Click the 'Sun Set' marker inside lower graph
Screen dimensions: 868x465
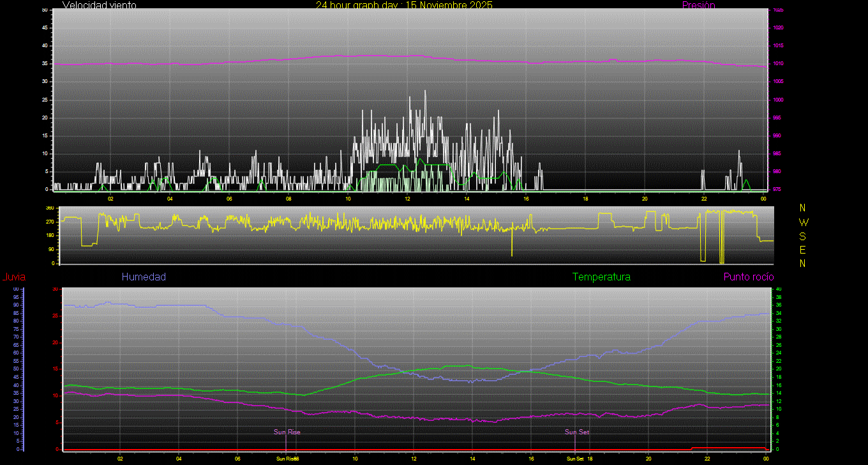click(577, 432)
